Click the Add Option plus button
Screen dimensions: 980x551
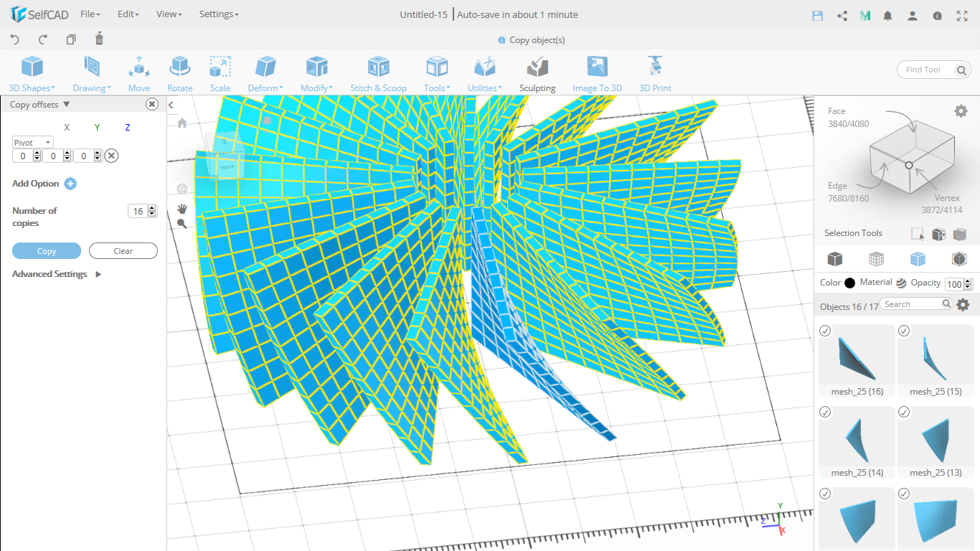(70, 184)
